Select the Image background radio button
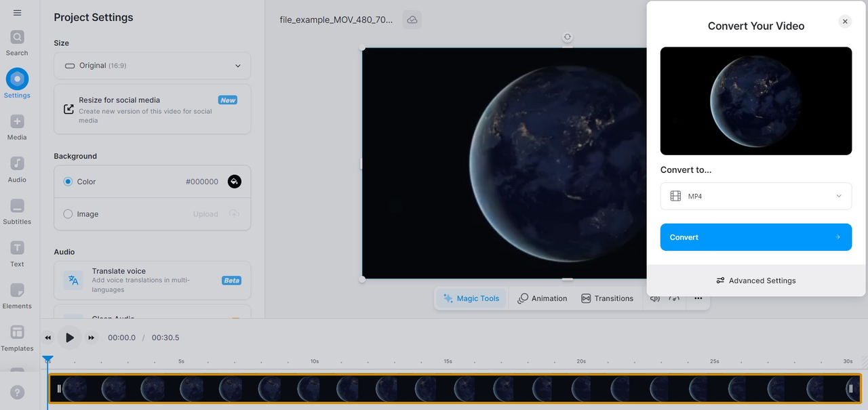The width and height of the screenshot is (868, 410). (x=68, y=214)
